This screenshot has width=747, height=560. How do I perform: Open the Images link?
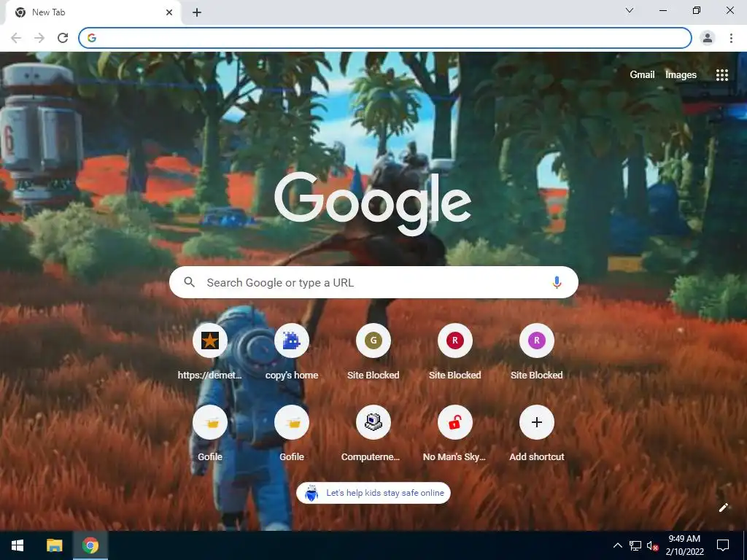coord(681,75)
